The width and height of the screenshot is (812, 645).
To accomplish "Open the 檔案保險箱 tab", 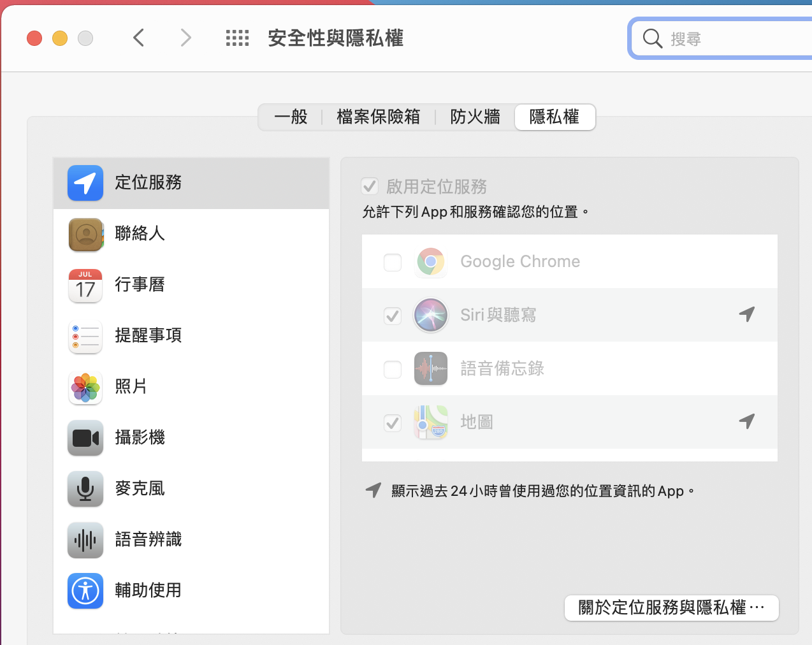I will (x=379, y=117).
